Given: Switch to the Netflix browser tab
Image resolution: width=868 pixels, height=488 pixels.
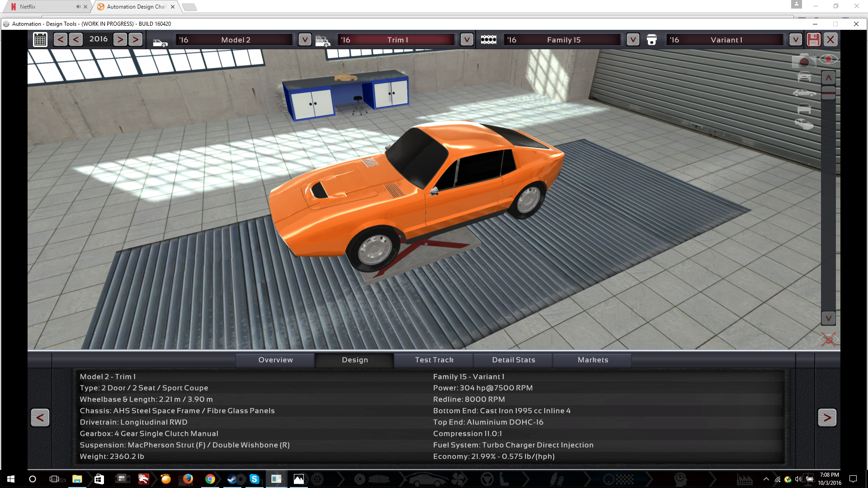Looking at the screenshot, I should point(45,7).
